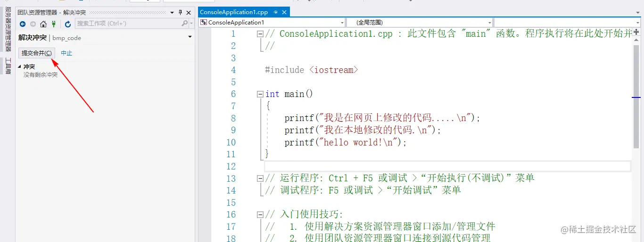The image size is (644, 242).
Task: Click the 提交合并 button
Action: (x=37, y=53)
